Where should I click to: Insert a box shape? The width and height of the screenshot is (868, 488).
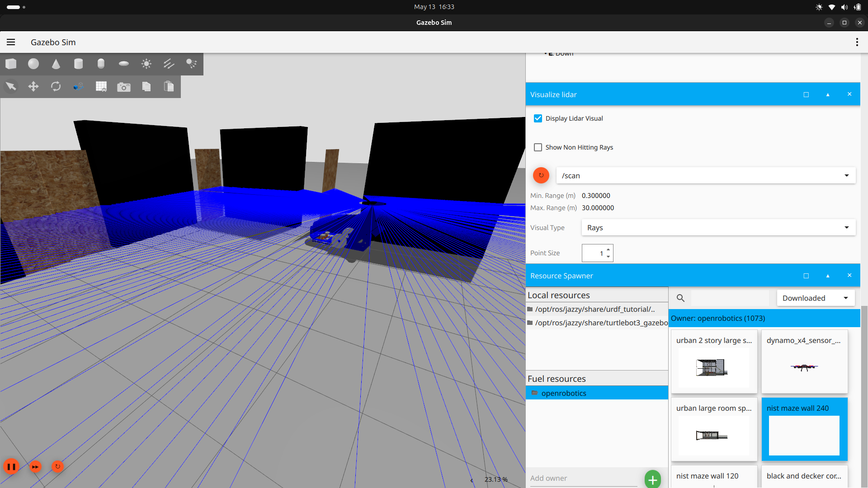click(11, 64)
